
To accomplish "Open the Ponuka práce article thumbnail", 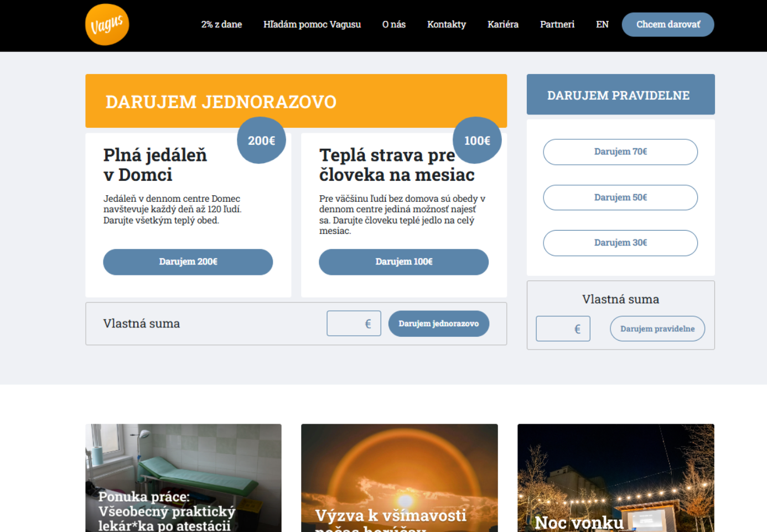I will point(183,478).
